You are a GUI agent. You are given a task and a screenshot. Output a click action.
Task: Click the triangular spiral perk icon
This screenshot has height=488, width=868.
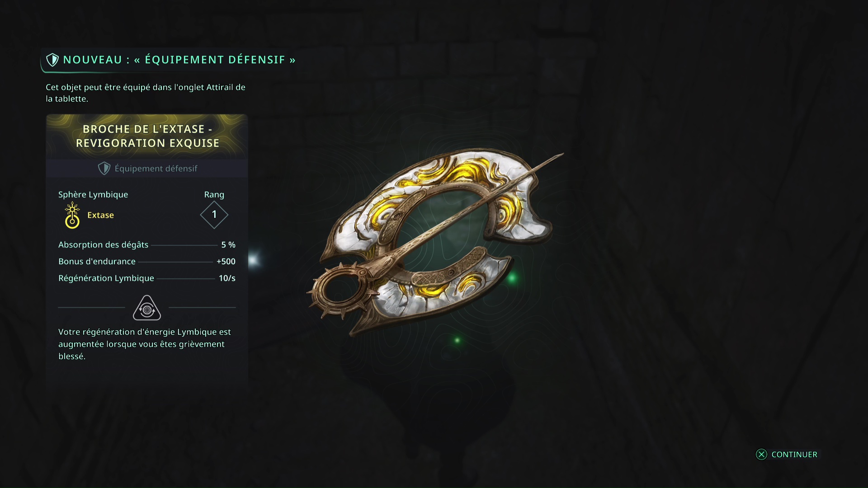click(x=147, y=308)
